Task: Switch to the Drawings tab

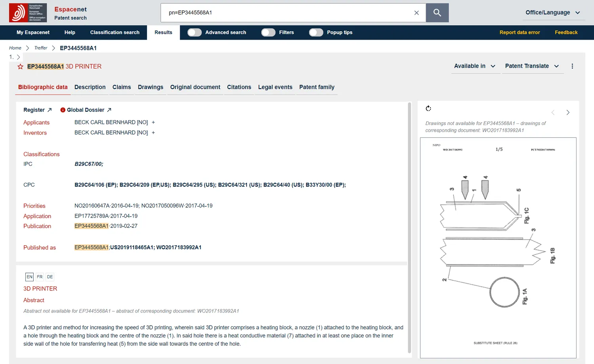Action: click(x=150, y=87)
